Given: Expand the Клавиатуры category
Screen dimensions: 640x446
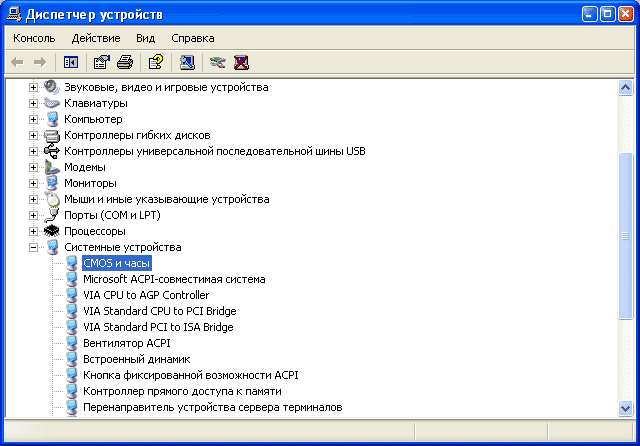Looking at the screenshot, I should pos(33,103).
